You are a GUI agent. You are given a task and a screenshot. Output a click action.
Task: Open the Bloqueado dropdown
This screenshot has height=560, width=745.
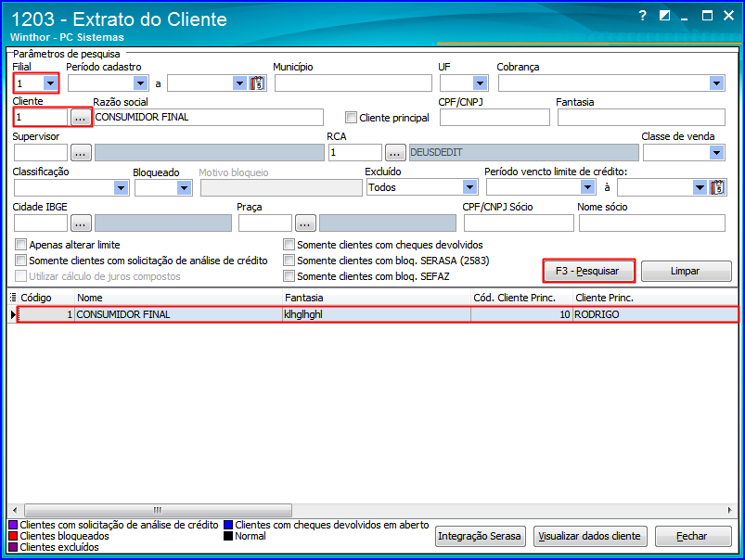point(185,187)
